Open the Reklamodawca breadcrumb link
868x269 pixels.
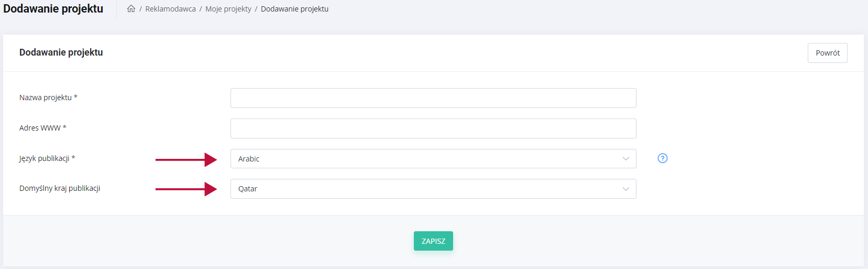(170, 9)
